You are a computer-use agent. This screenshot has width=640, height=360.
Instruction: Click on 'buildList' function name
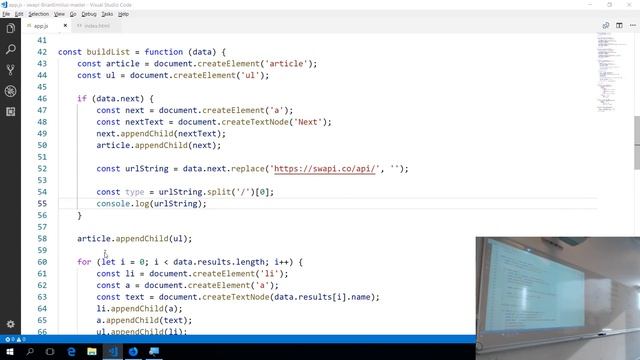(x=108, y=52)
